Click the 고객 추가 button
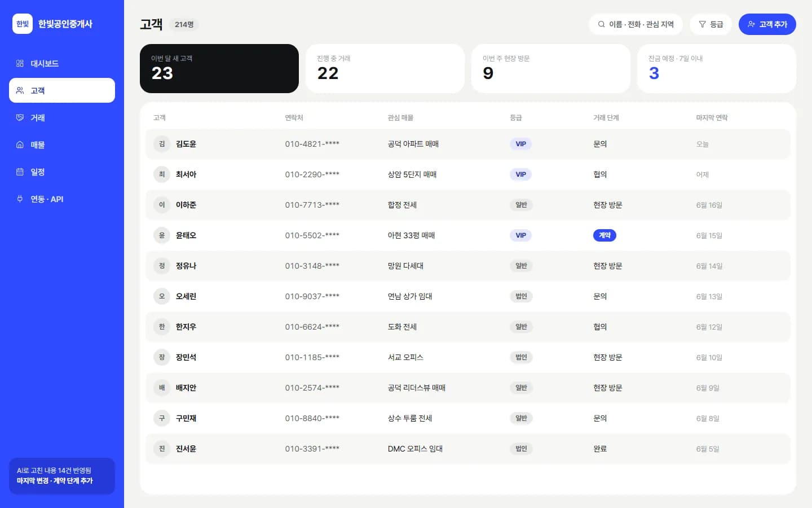812x508 pixels. point(767,24)
